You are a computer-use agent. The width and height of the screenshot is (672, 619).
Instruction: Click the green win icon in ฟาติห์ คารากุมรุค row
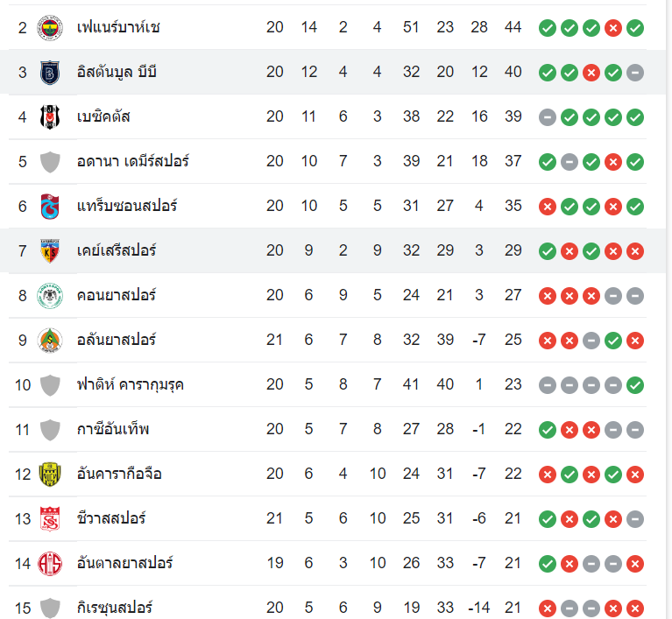pos(635,385)
